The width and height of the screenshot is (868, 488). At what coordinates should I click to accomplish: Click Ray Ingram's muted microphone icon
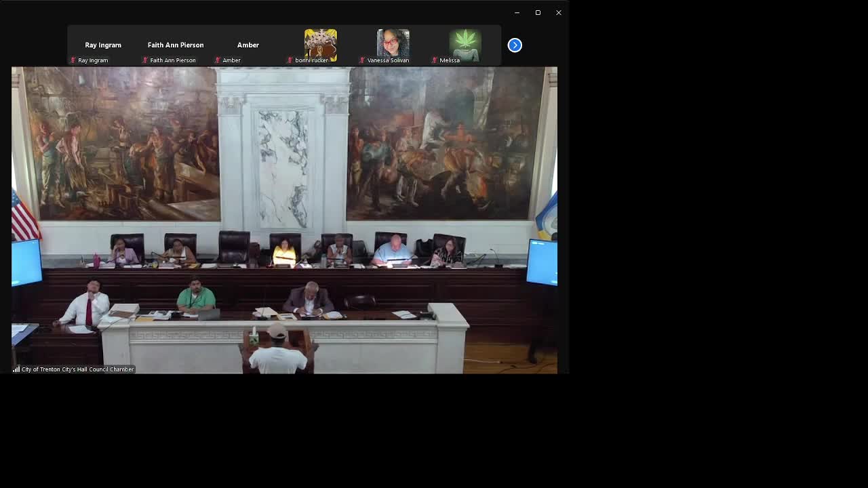click(73, 60)
